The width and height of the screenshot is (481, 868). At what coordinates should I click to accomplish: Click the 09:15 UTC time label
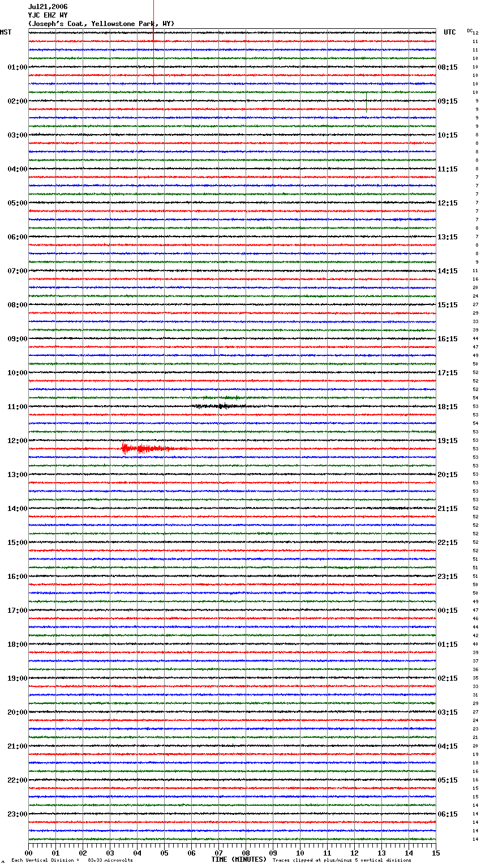coord(448,101)
